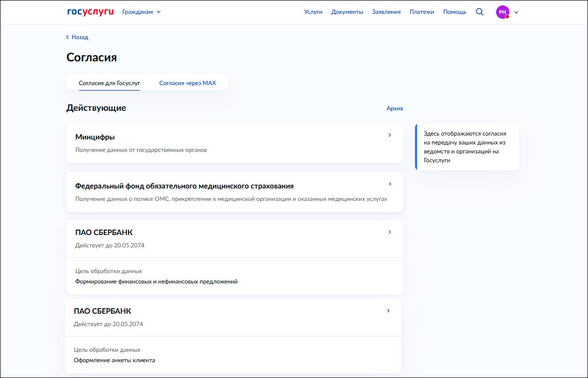Go to Заявления section
Screen dimensions: 588x378
[386, 12]
